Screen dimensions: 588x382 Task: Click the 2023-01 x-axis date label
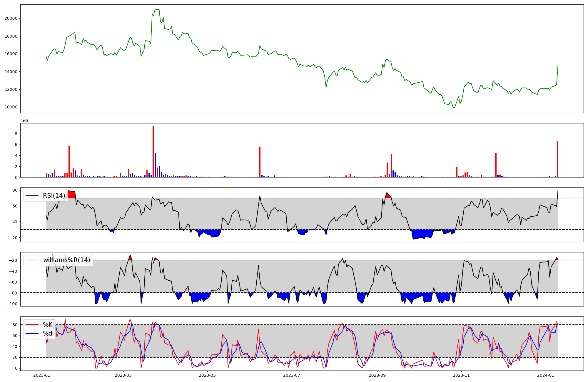(42, 375)
